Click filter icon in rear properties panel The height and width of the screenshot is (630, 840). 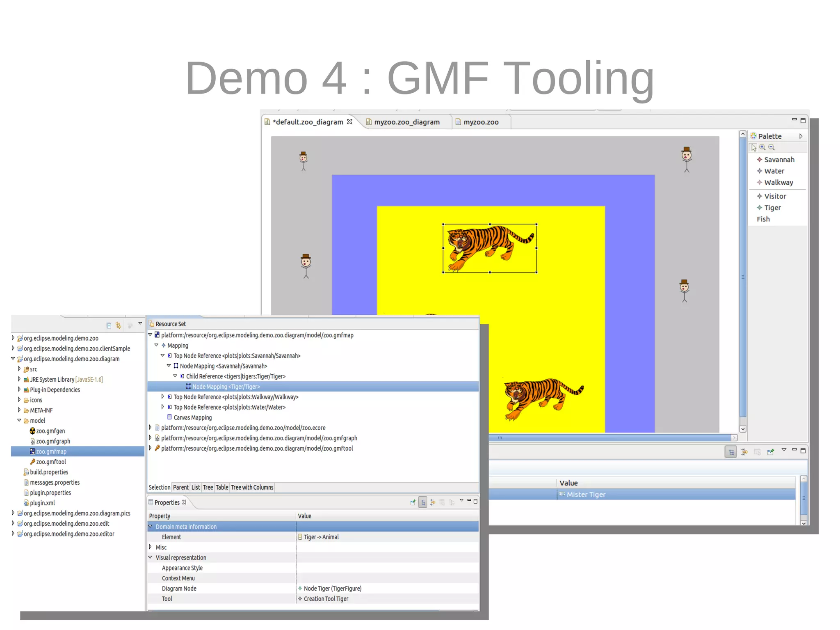coord(744,452)
